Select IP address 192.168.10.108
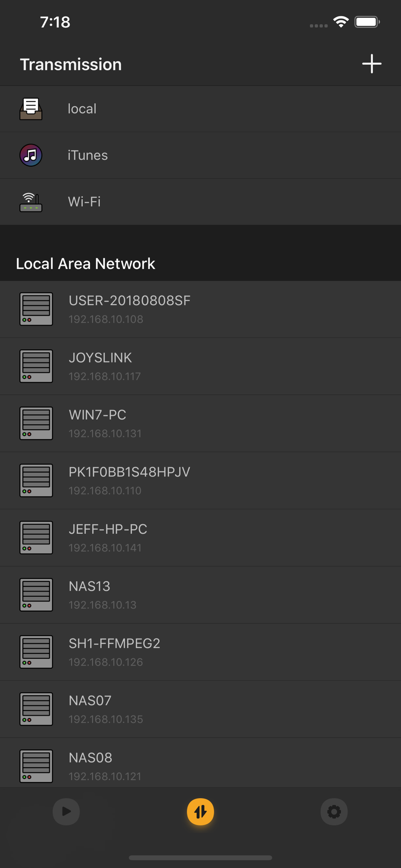 [106, 319]
